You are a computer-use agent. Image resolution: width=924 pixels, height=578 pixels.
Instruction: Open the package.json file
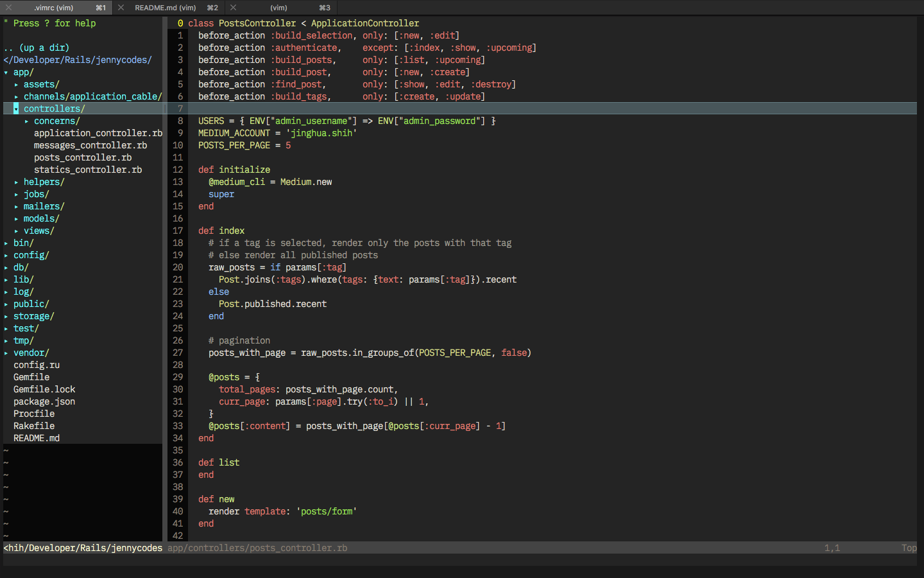[44, 402]
